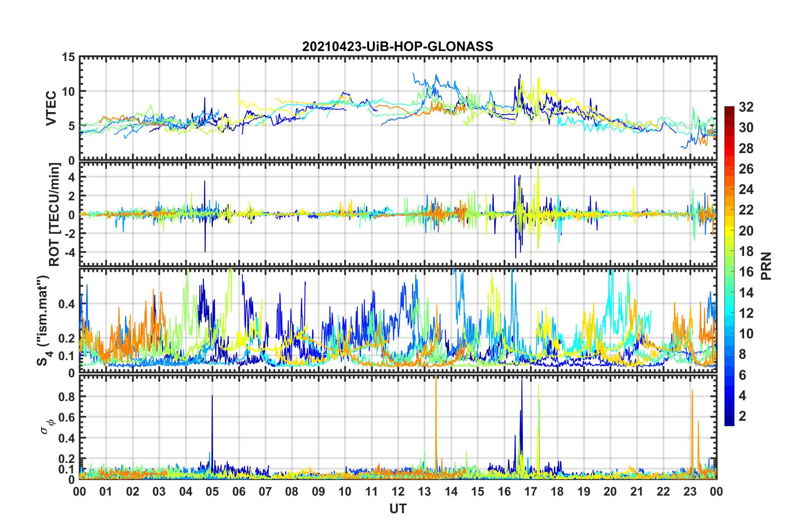Click the dark blue bottom of the PRN colorbar
Screen dimensions: 796x532
click(x=729, y=422)
